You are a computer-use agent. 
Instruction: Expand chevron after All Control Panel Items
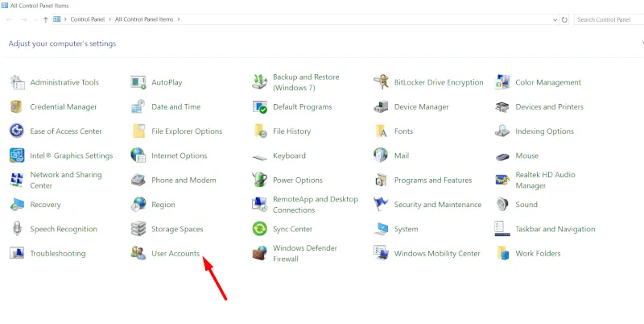click(179, 19)
